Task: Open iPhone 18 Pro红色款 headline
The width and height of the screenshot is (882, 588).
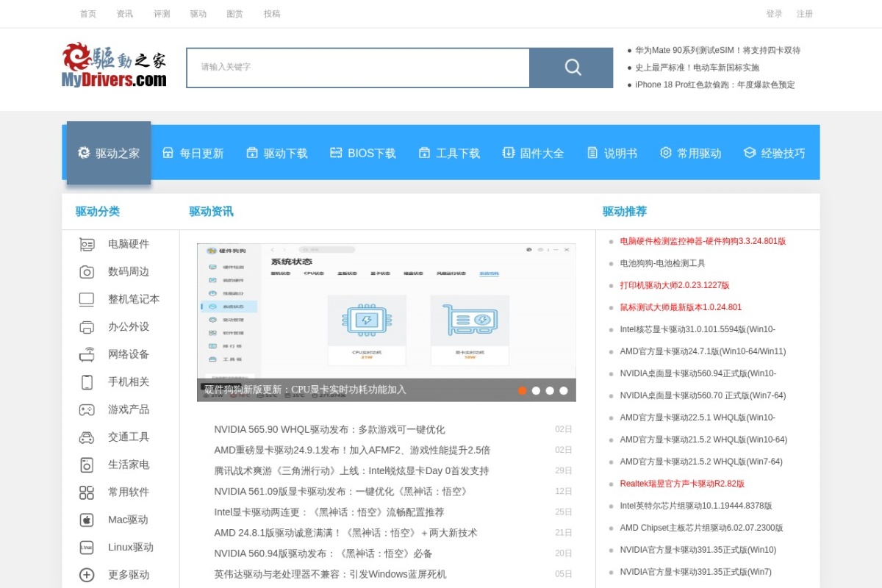Action: tap(715, 85)
